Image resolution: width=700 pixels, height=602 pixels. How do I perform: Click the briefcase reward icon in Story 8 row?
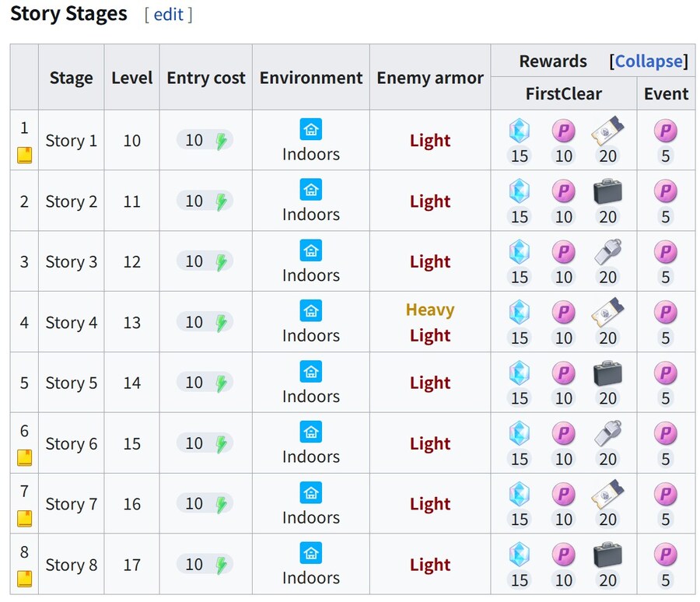click(x=607, y=555)
